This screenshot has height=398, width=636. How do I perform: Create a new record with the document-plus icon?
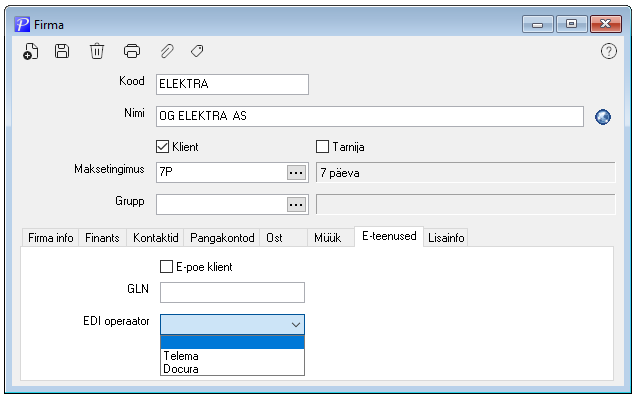30,52
